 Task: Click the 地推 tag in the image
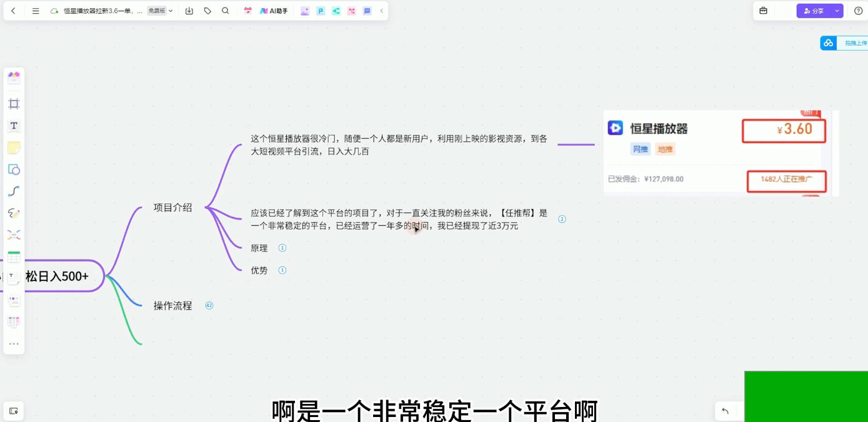pos(666,149)
